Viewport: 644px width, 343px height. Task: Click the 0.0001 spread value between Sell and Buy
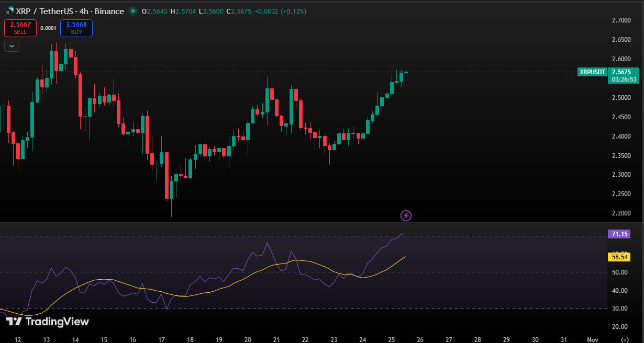pos(48,28)
